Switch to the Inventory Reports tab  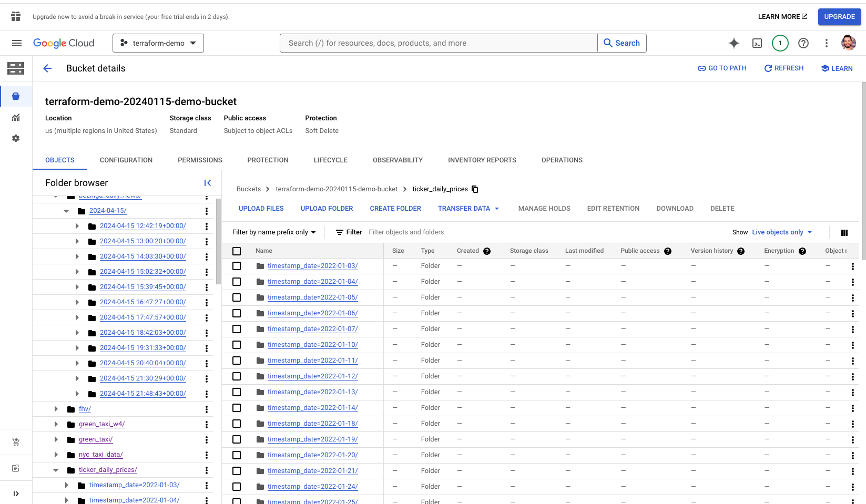(482, 160)
